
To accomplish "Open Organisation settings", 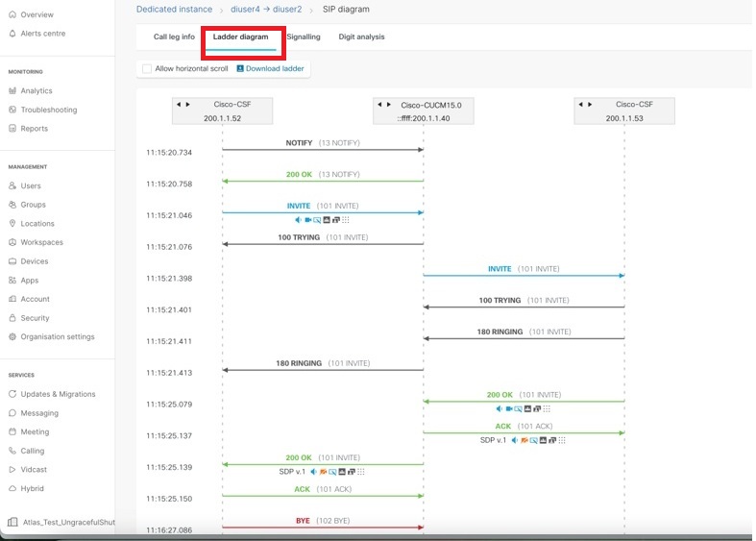I will click(58, 336).
